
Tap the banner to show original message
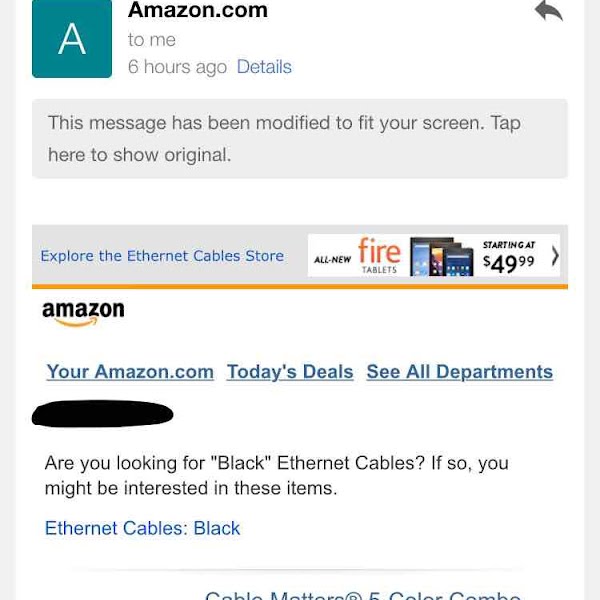[x=300, y=139]
